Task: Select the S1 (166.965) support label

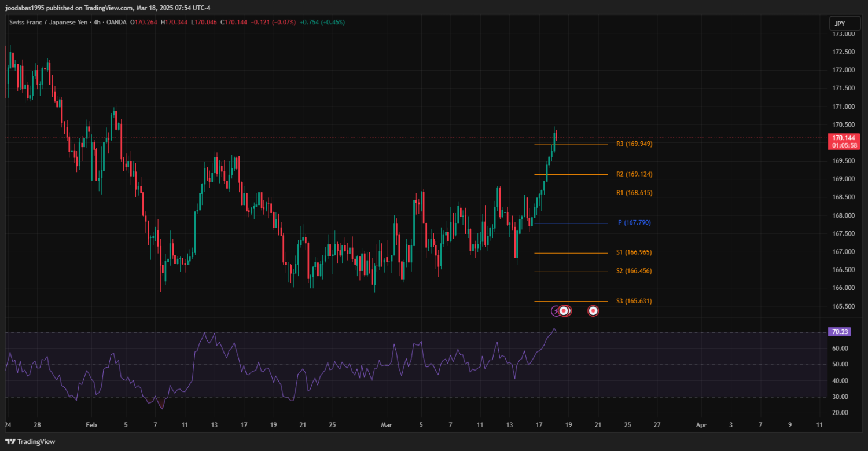Action: pyautogui.click(x=634, y=252)
